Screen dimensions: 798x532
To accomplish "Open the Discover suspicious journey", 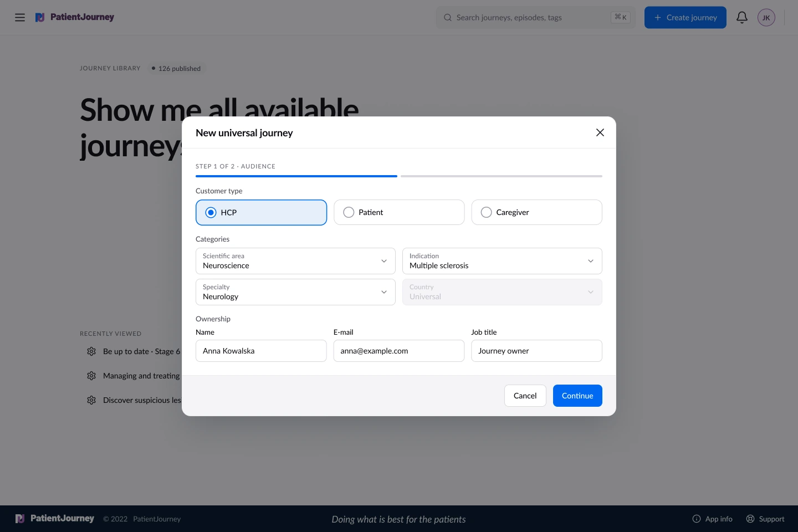I will click(x=142, y=400).
